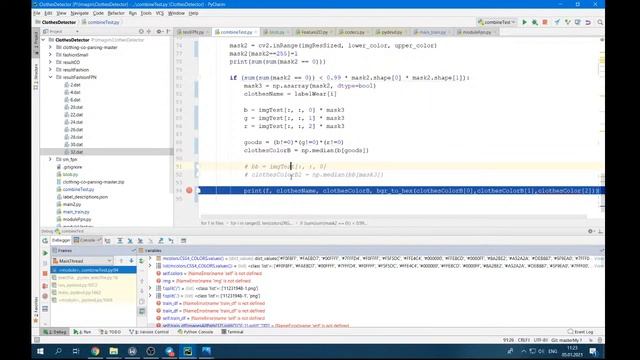The width and height of the screenshot is (640, 360).
Task: Open the Run tool window
Action: (82, 332)
